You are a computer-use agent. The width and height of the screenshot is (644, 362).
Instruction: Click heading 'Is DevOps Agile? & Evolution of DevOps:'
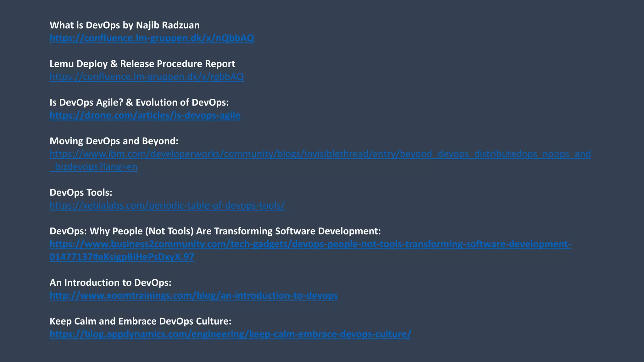tap(139, 102)
